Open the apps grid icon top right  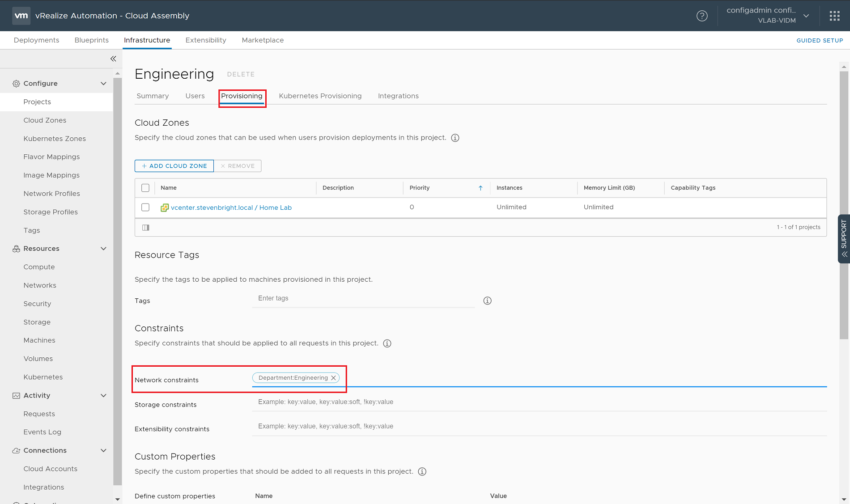tap(834, 16)
